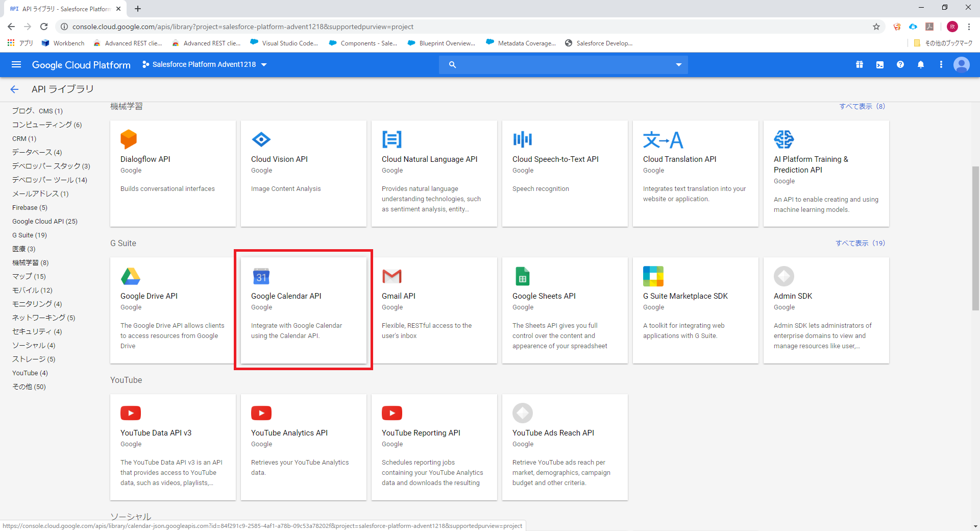Screen dimensions: 980x531
Task: Show all 8 machine learning APIs
Action: click(x=862, y=106)
